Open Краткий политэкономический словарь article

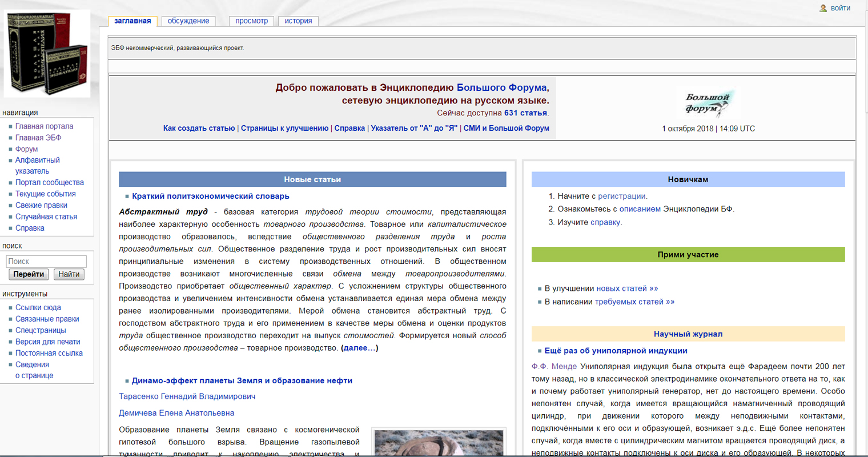pyautogui.click(x=210, y=196)
